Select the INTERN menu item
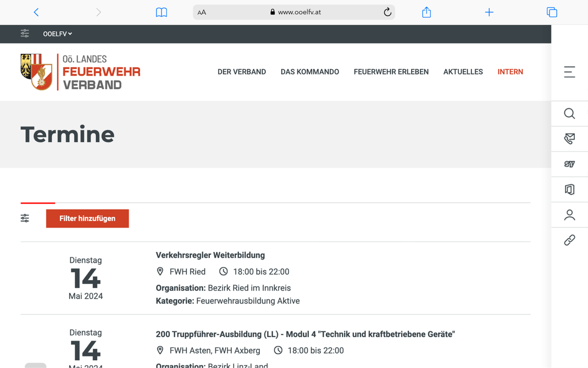 [510, 72]
